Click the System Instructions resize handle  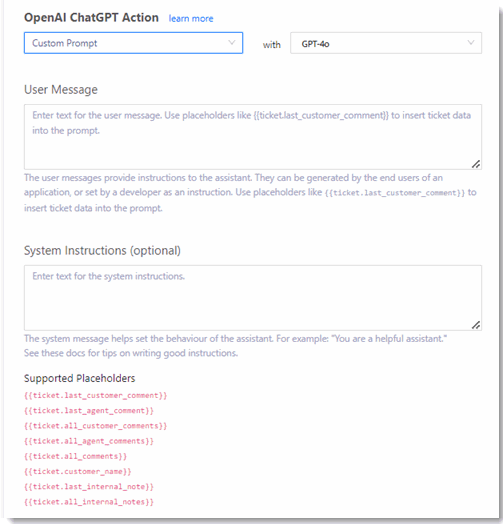click(x=476, y=325)
